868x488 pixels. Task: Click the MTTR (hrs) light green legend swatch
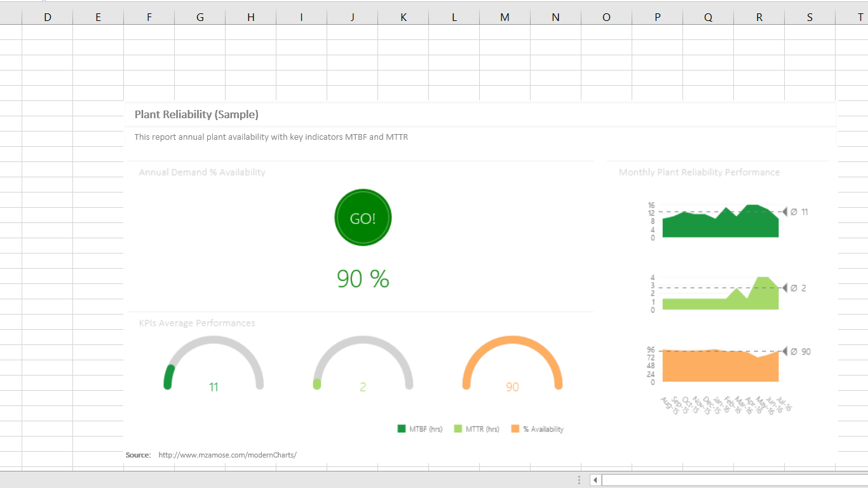click(x=458, y=429)
